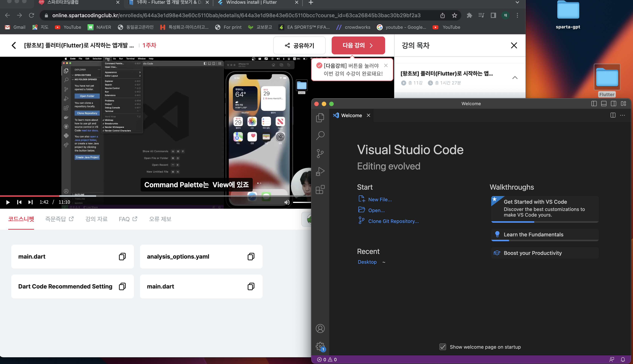Open 오류 제보 tab
The image size is (633, 364).
coord(160,219)
